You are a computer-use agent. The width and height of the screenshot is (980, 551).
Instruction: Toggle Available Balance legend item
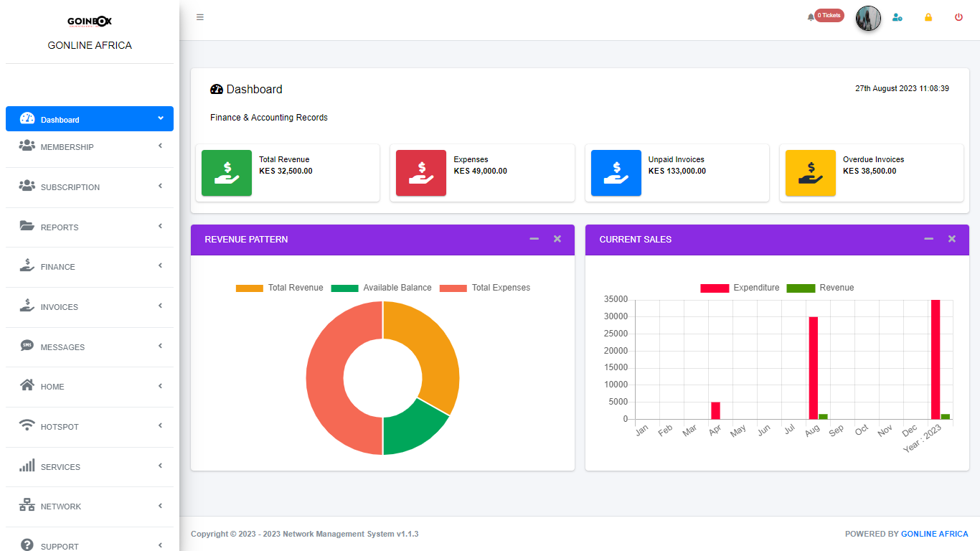pos(382,288)
